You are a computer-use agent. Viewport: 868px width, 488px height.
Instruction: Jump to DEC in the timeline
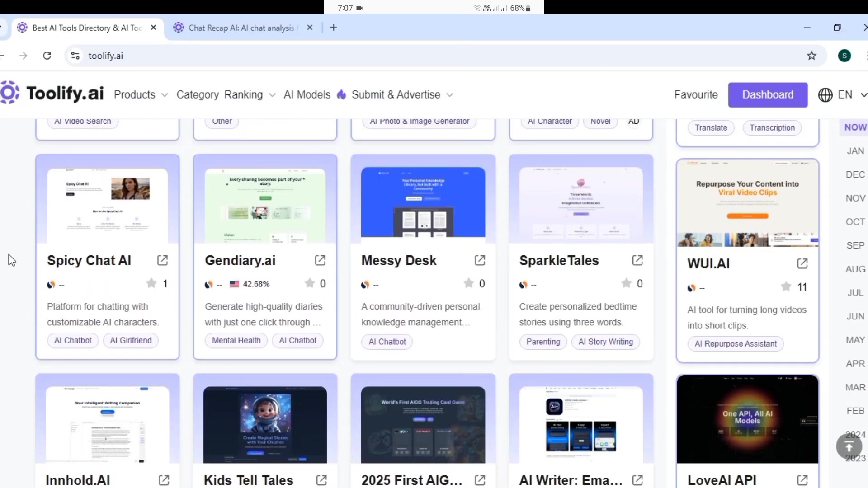coord(855,174)
